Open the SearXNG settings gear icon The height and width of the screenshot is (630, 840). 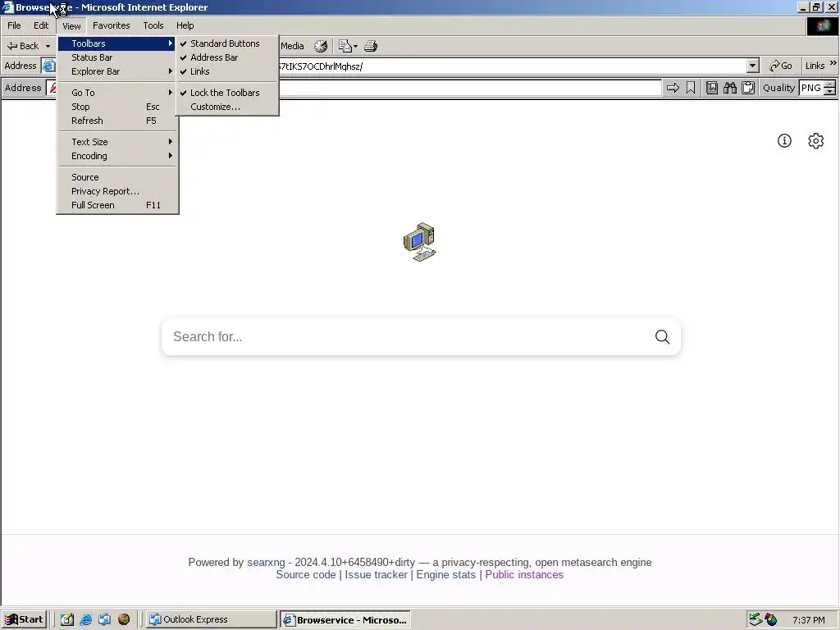pyautogui.click(x=816, y=141)
